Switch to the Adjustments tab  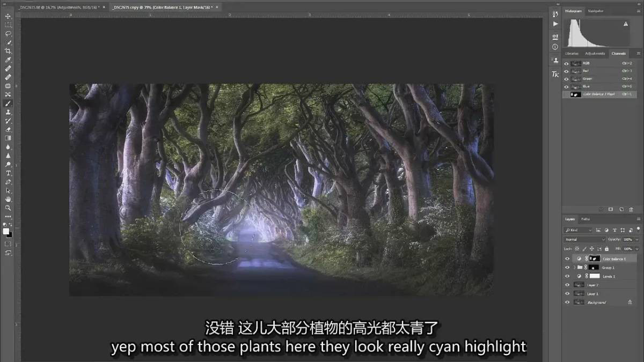tap(595, 53)
